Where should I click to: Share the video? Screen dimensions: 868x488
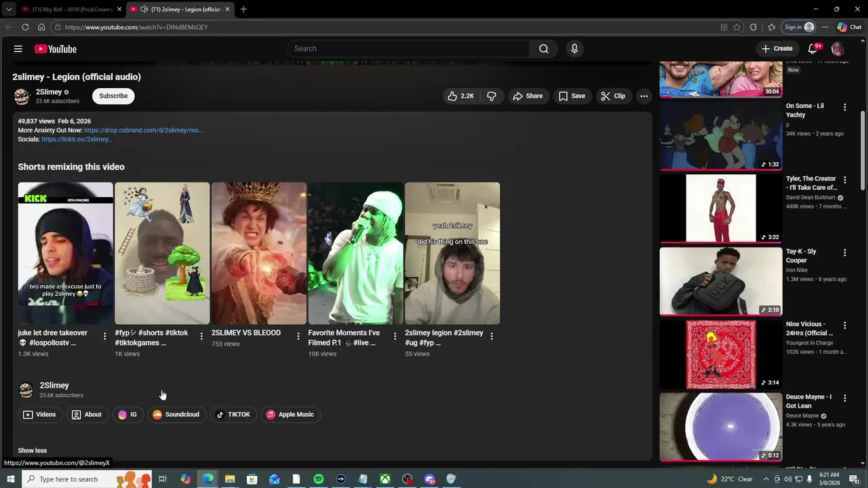[528, 96]
